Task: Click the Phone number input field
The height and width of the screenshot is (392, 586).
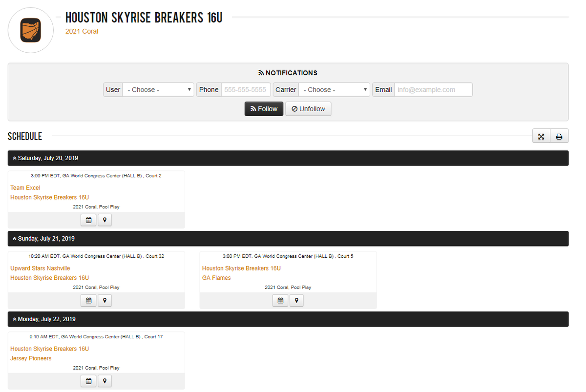Action: point(246,90)
